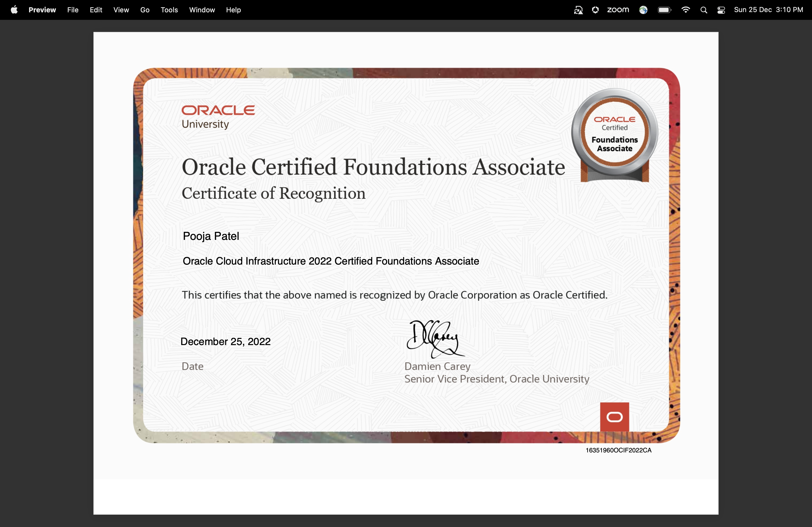Open the View menu

pyautogui.click(x=121, y=10)
